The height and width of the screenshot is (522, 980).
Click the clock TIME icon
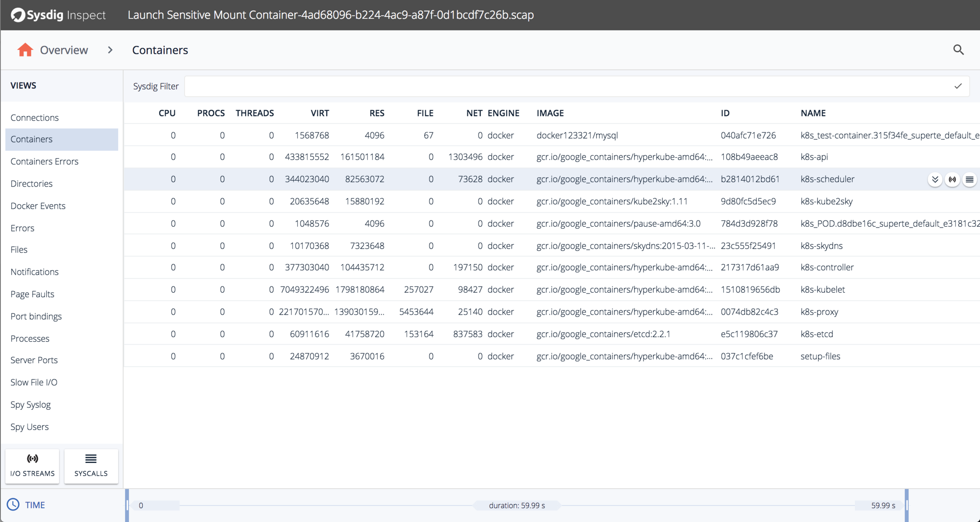(x=13, y=505)
